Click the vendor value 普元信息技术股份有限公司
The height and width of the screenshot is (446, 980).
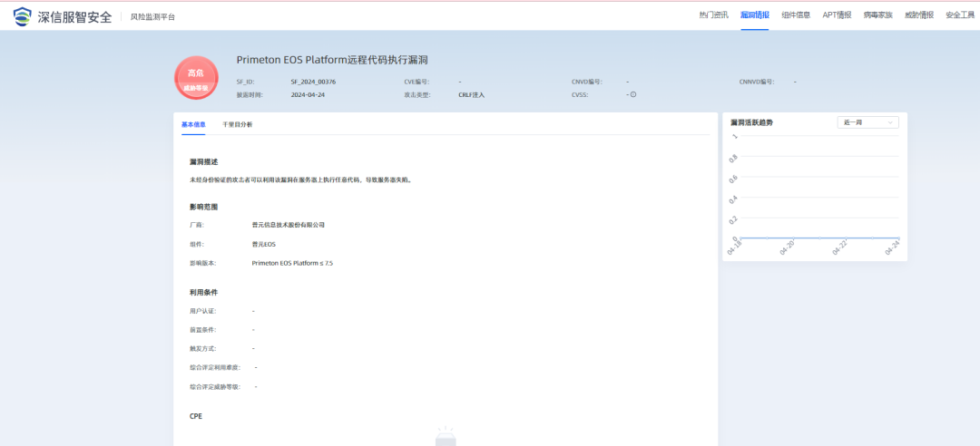tap(289, 225)
